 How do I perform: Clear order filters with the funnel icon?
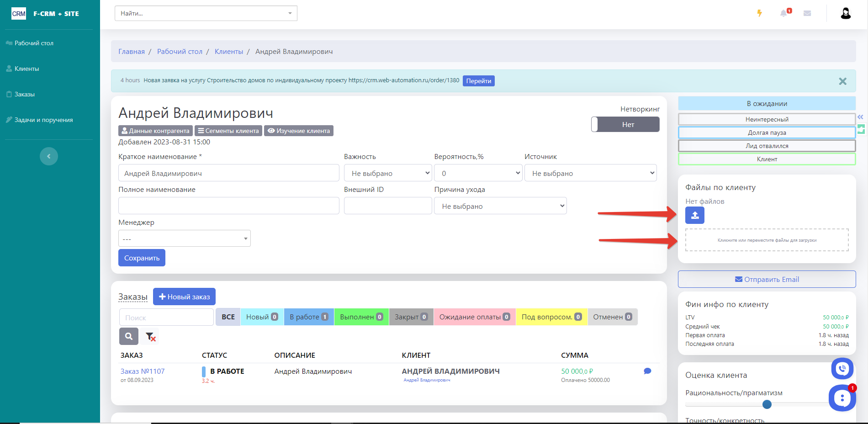(150, 337)
